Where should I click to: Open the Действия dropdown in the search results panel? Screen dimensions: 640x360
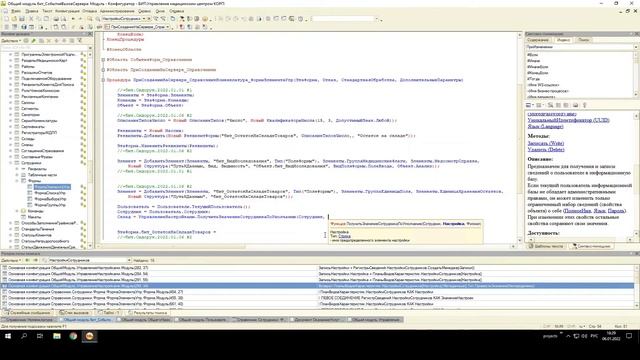[x=11, y=260]
